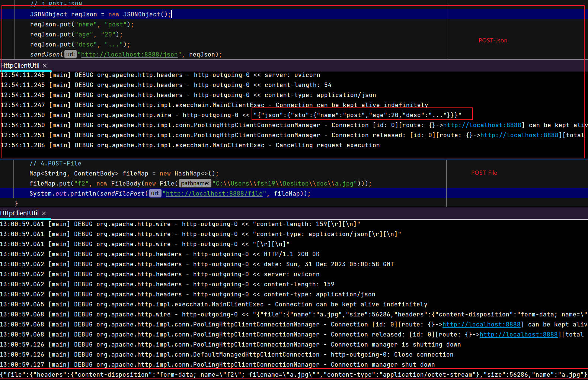Click the line JSONObject reqJson = new JSONObject();
The image size is (588, 380).
coord(100,15)
